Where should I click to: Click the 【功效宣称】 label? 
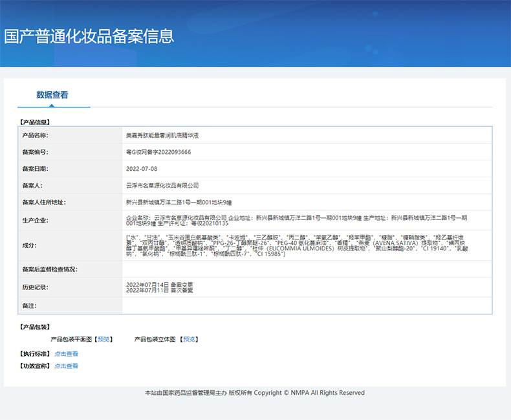pos(35,366)
